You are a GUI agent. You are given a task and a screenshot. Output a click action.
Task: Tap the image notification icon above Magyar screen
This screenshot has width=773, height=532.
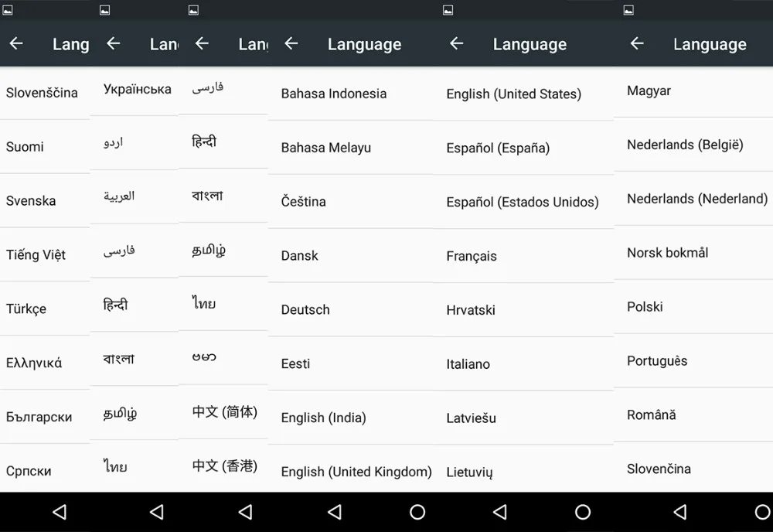pyautogui.click(x=628, y=10)
